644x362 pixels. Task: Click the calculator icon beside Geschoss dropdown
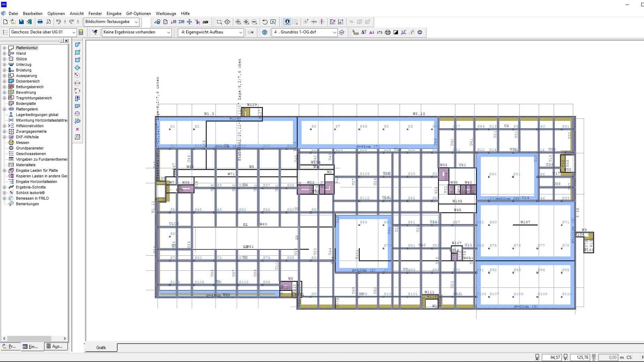81,32
